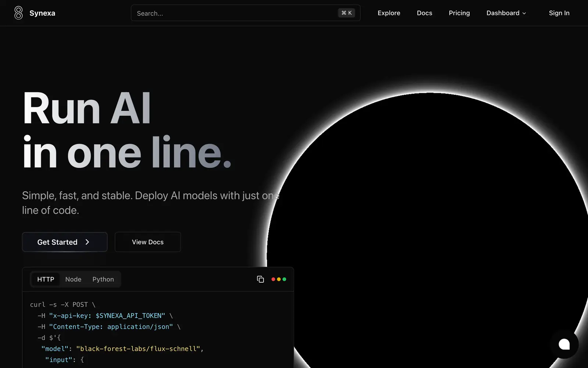The width and height of the screenshot is (588, 368).
Task: Click the x-api-key header code line
Action: tap(105, 316)
